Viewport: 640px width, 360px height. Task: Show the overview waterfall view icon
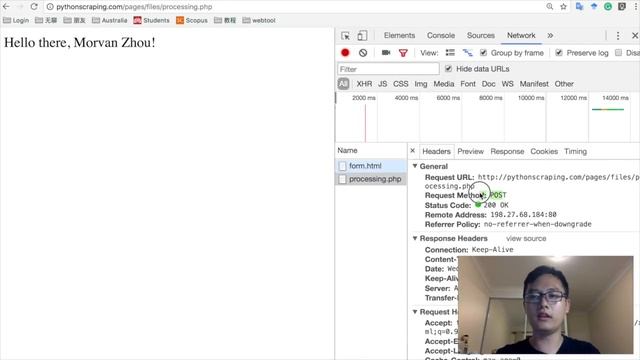pos(467,53)
